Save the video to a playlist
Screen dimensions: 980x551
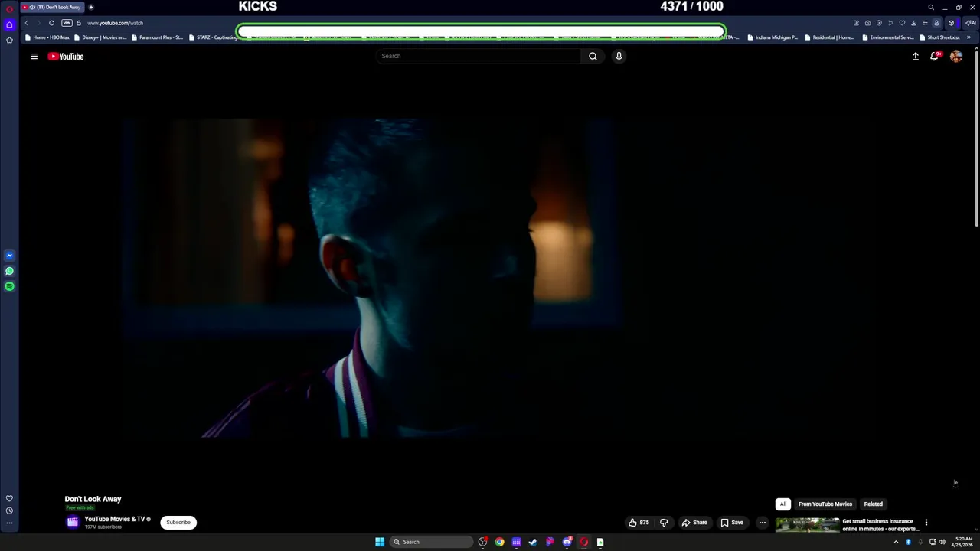click(x=732, y=523)
